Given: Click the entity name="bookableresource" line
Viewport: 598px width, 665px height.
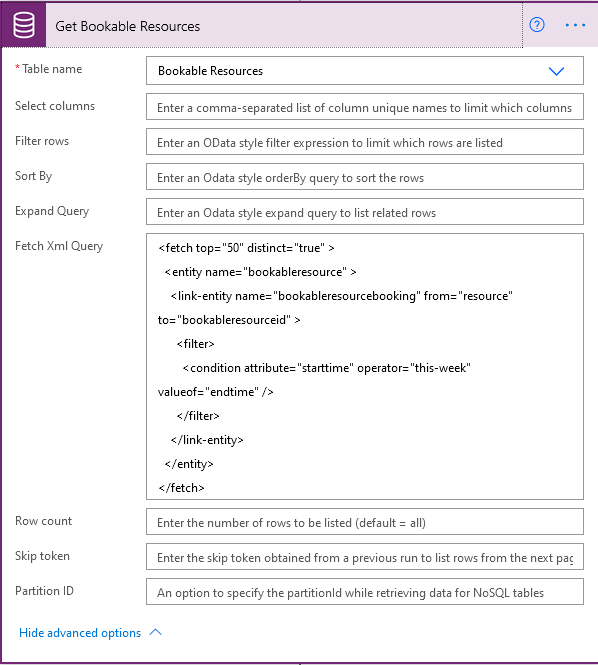Looking at the screenshot, I should click(x=260, y=272).
